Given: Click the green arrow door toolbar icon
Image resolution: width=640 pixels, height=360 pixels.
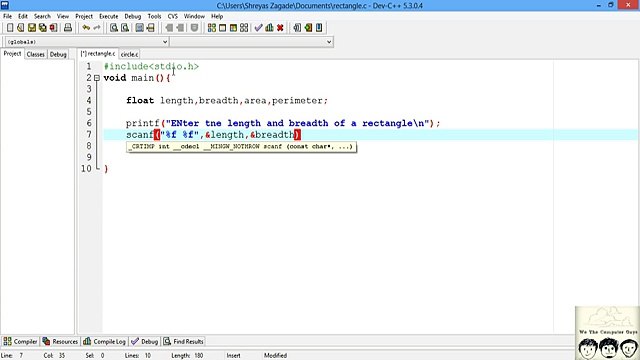Looking at the screenshot, I should (308, 28).
